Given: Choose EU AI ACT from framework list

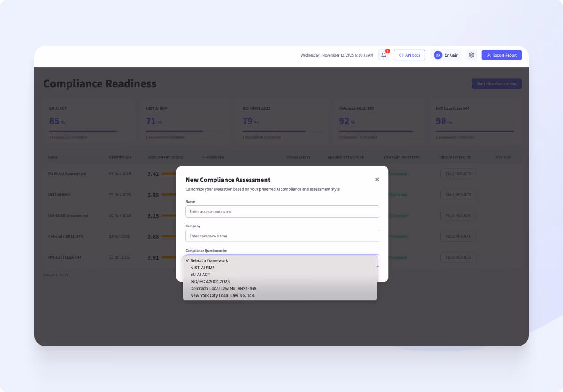Looking at the screenshot, I should (280, 275).
